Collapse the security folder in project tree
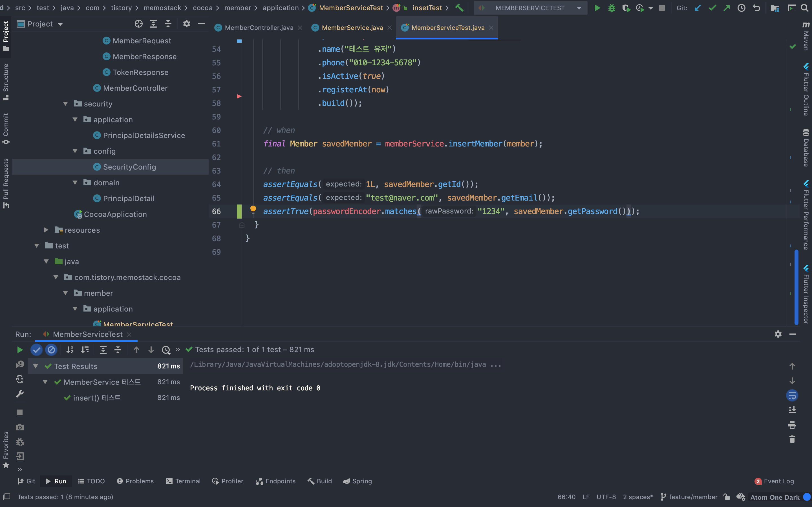Screen dimensions: 812x507 65,104
